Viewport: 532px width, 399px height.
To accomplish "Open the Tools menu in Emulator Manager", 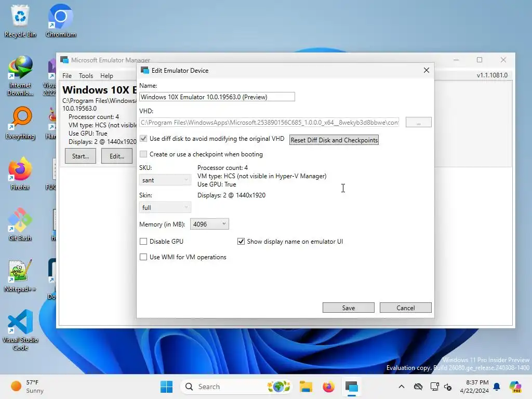I will click(86, 76).
